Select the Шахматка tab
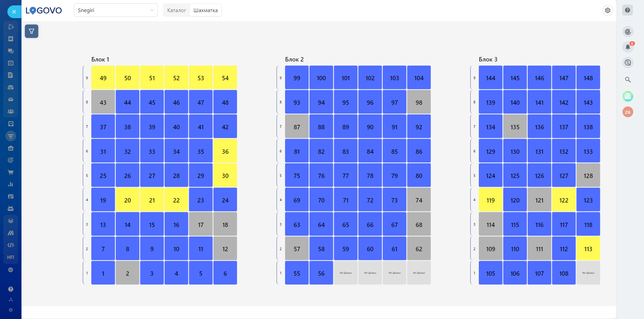Screen dimensions: 644x319 click(x=205, y=10)
